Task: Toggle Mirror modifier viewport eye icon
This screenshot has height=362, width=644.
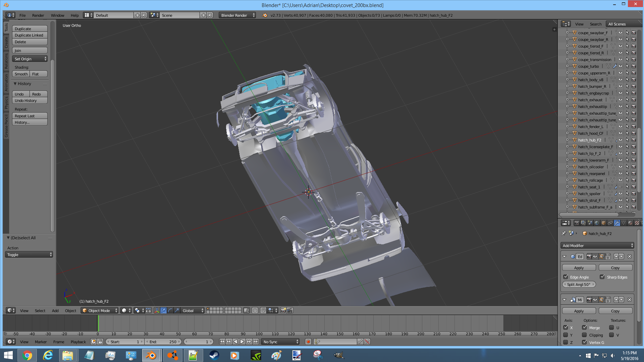Action: click(595, 300)
